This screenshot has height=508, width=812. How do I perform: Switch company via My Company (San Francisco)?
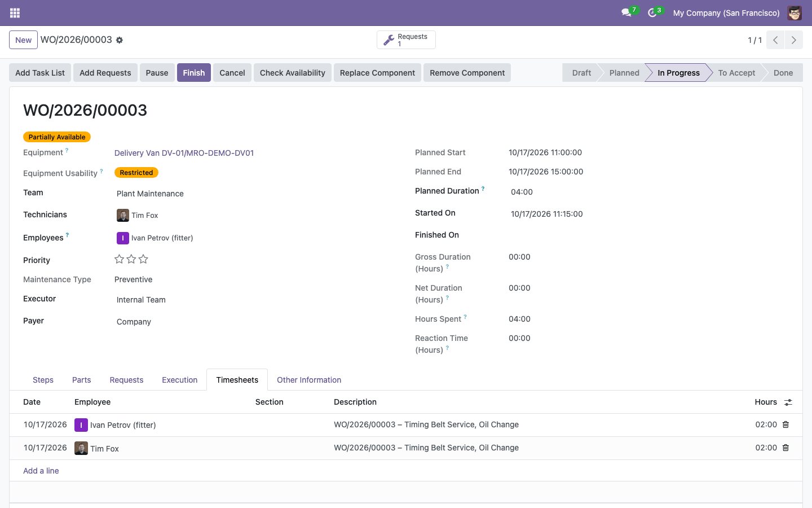(x=726, y=12)
